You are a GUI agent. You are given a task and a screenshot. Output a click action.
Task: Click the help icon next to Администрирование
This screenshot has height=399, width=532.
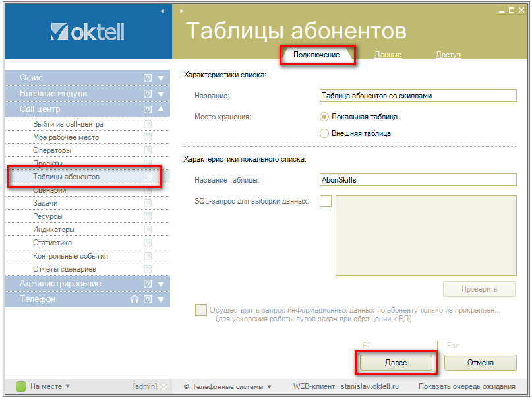tap(148, 284)
